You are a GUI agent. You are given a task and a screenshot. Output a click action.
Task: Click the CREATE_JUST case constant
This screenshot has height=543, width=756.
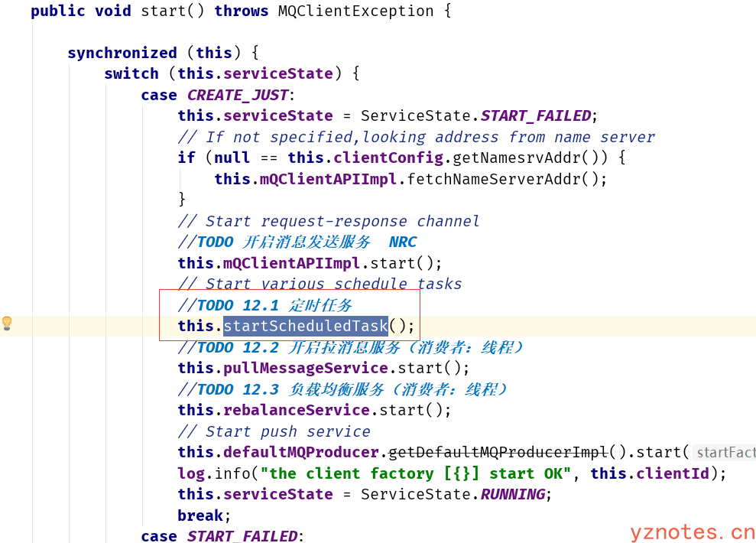click(x=238, y=95)
